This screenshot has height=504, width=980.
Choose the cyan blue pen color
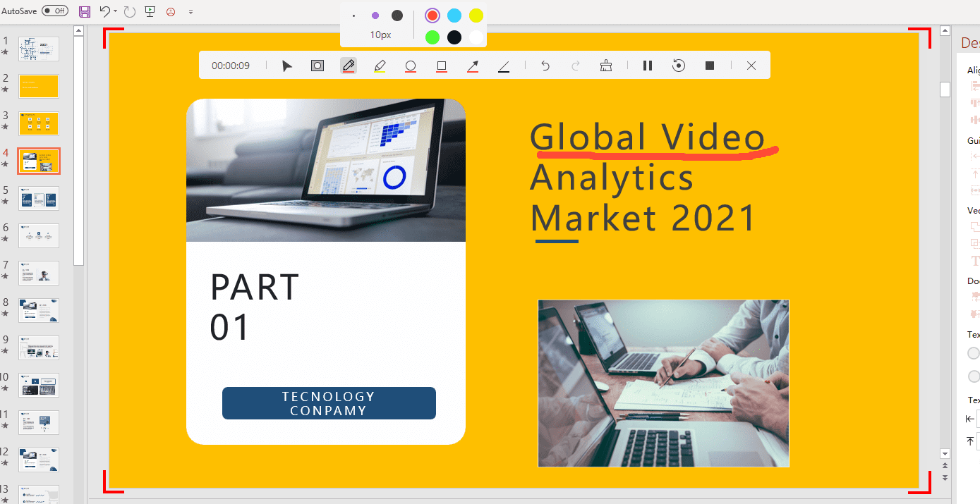click(454, 16)
